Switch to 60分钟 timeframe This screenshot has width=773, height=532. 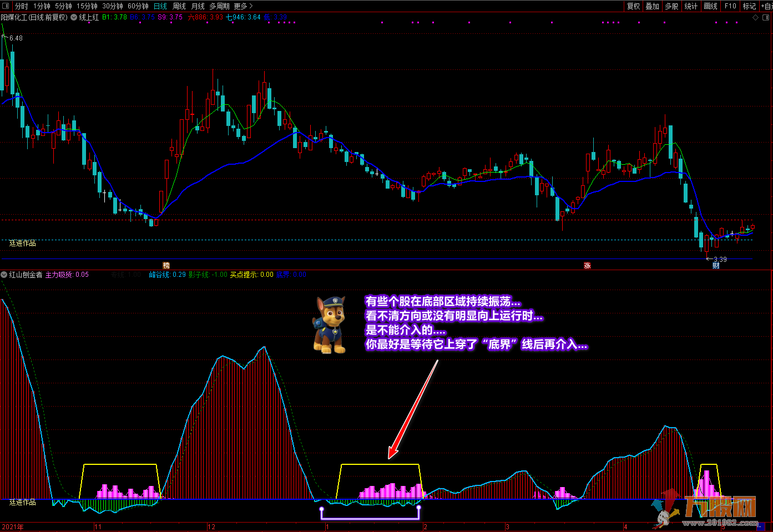(138, 6)
